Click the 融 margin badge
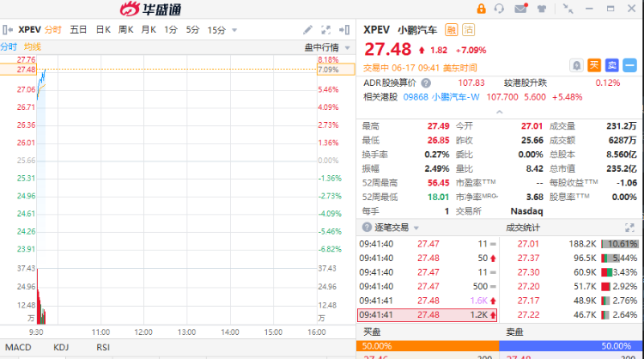The width and height of the screenshot is (644, 359). (452, 30)
